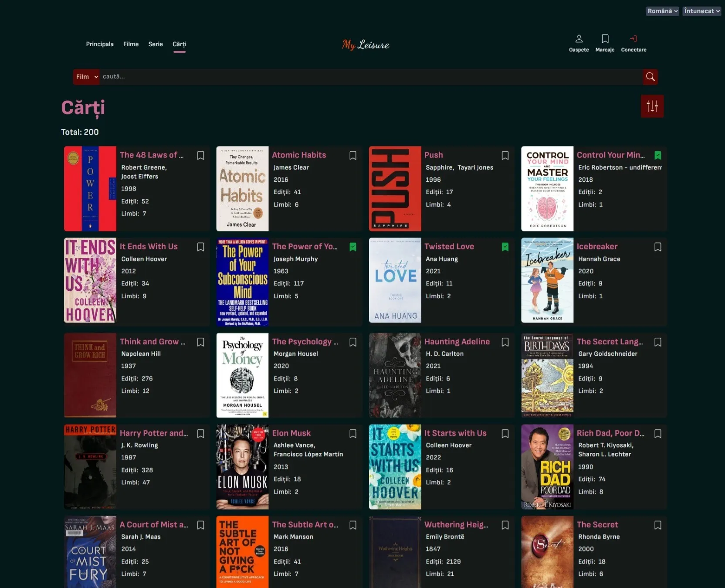This screenshot has height=588, width=725.
Task: Click the Psychology of Money cover
Action: point(242,375)
